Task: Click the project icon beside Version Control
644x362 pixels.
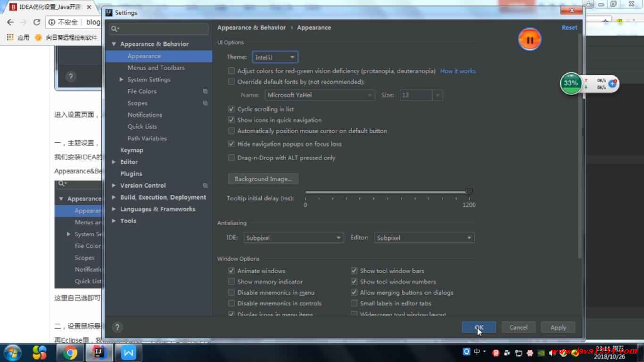Action: click(x=205, y=186)
